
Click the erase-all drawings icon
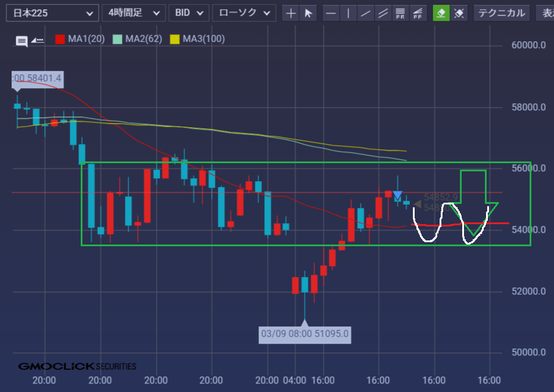point(459,13)
